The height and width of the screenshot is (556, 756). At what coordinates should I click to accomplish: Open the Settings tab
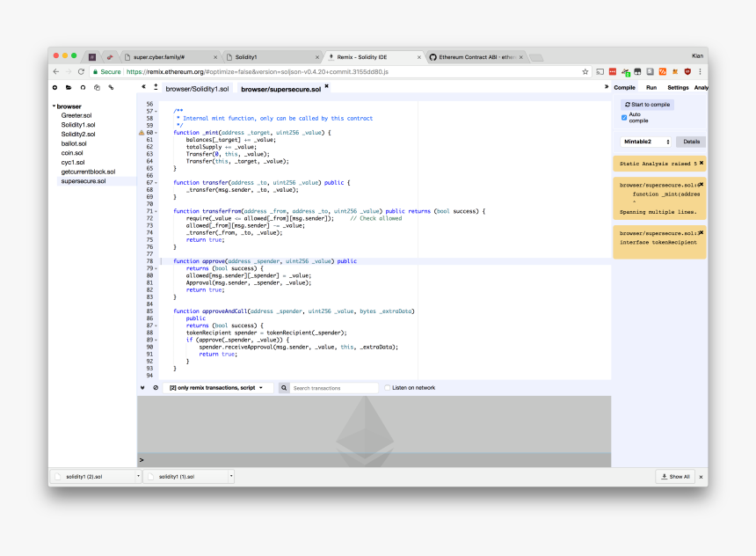point(678,87)
